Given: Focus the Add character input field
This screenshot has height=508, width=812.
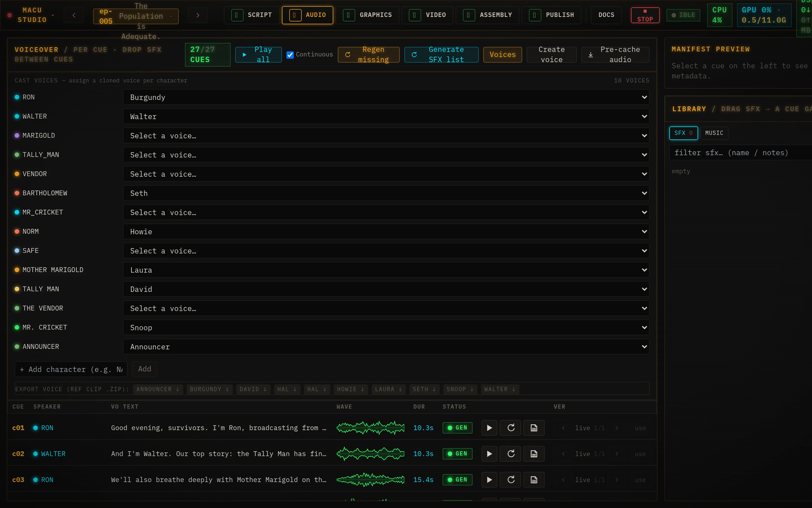Looking at the screenshot, I should [71, 369].
